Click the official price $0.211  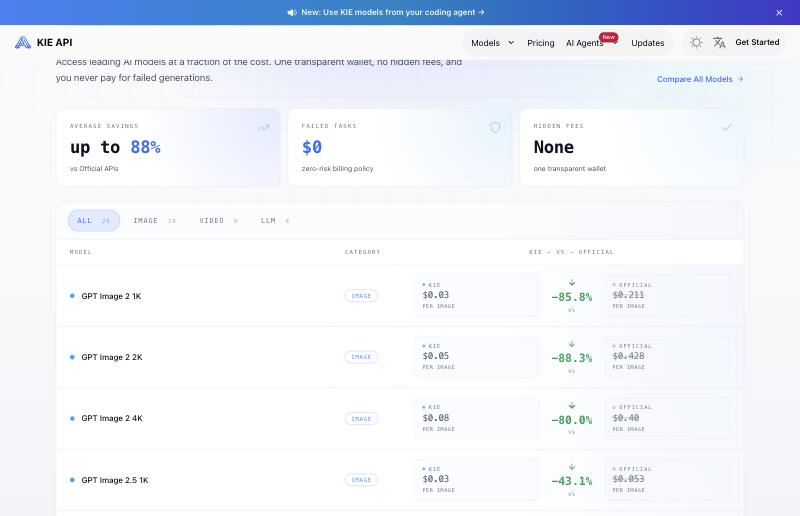coord(628,295)
